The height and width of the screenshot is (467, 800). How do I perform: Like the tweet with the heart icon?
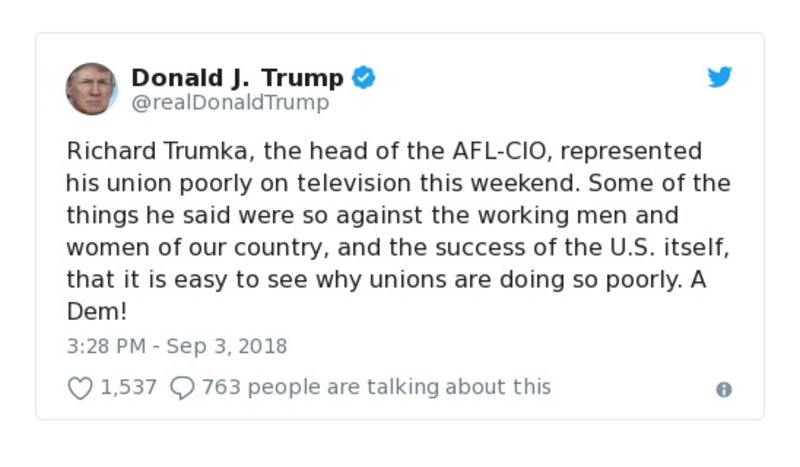(x=80, y=387)
